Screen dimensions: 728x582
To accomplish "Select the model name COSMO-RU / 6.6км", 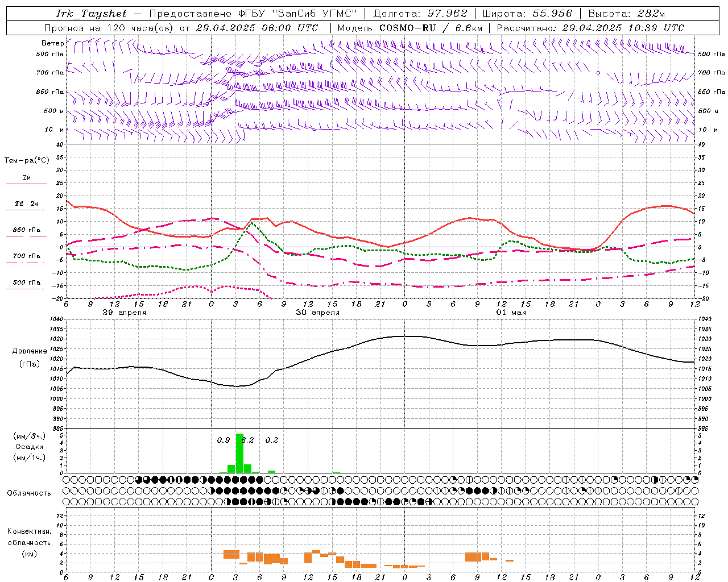I will click(431, 28).
